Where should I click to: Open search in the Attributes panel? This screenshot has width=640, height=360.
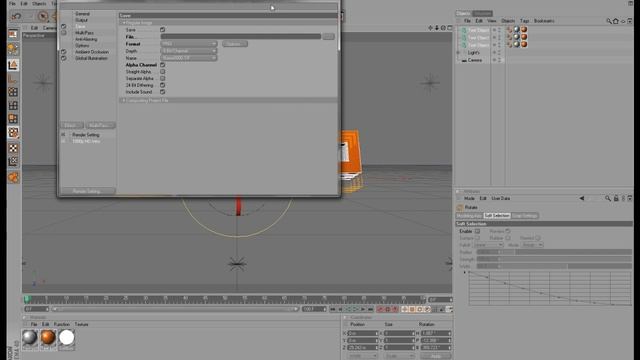(x=608, y=198)
